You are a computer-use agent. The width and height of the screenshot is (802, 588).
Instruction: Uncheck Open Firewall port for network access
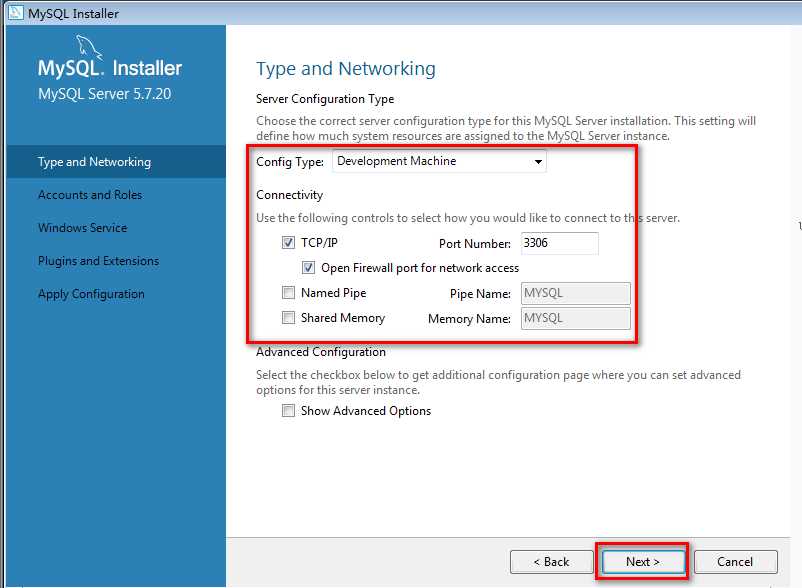tap(308, 267)
